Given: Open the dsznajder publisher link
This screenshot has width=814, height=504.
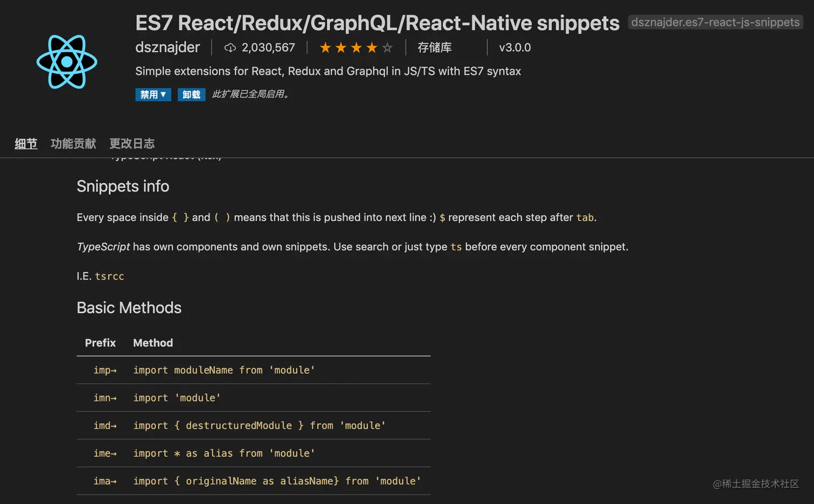Looking at the screenshot, I should (167, 47).
